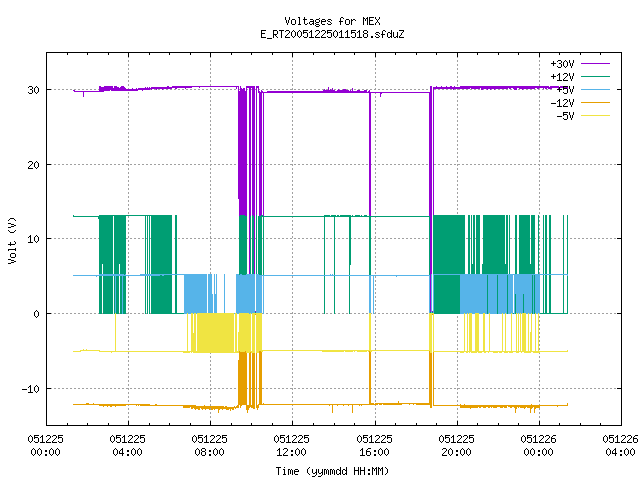Click the 'Volt (V)' y-axis label
This screenshot has height=480, width=640.
coord(12,241)
